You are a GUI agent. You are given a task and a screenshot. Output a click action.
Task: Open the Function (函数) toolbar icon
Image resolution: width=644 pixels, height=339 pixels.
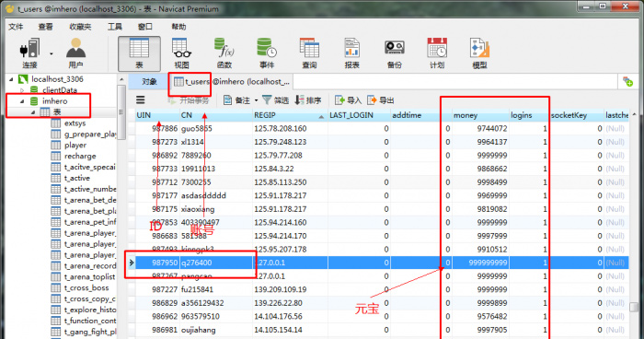coord(224,53)
